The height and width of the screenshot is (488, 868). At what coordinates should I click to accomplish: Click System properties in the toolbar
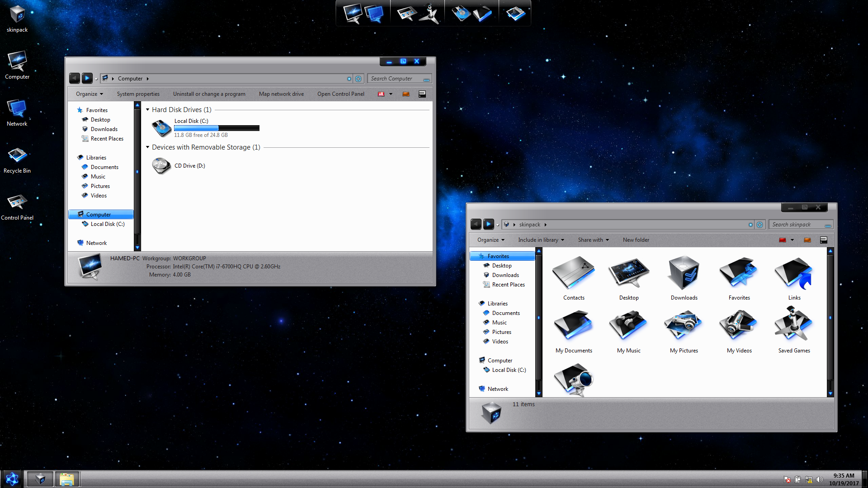click(138, 94)
